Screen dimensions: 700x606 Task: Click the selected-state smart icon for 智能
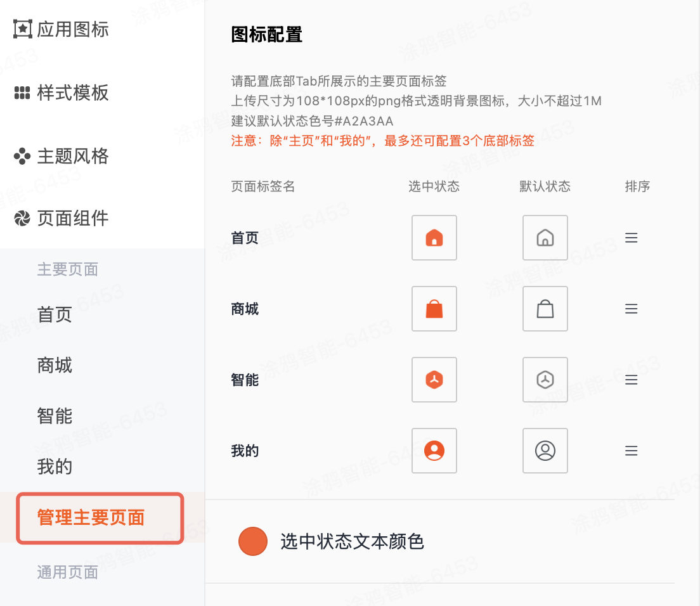click(434, 380)
